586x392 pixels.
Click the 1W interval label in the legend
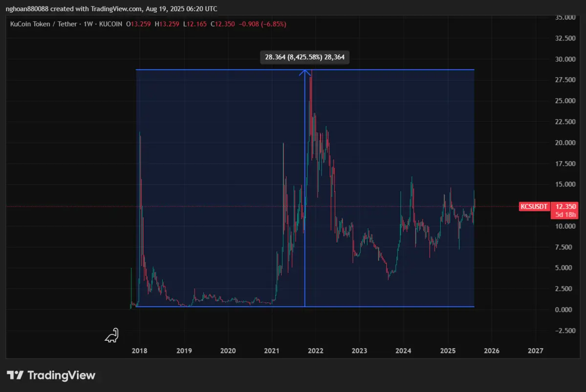[89, 24]
